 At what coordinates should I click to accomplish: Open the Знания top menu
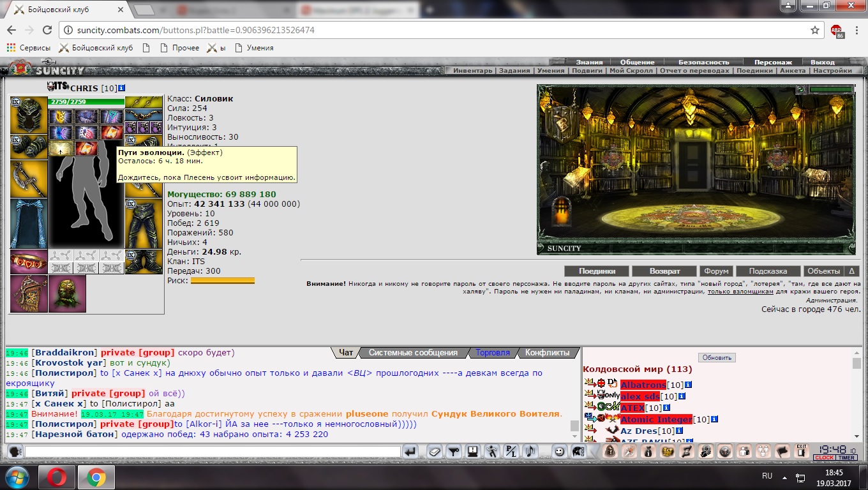point(589,62)
